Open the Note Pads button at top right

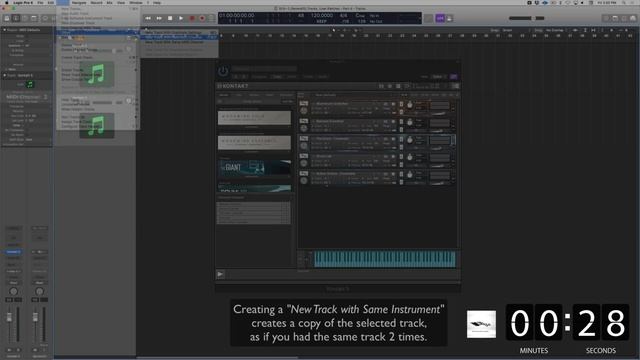(615, 18)
